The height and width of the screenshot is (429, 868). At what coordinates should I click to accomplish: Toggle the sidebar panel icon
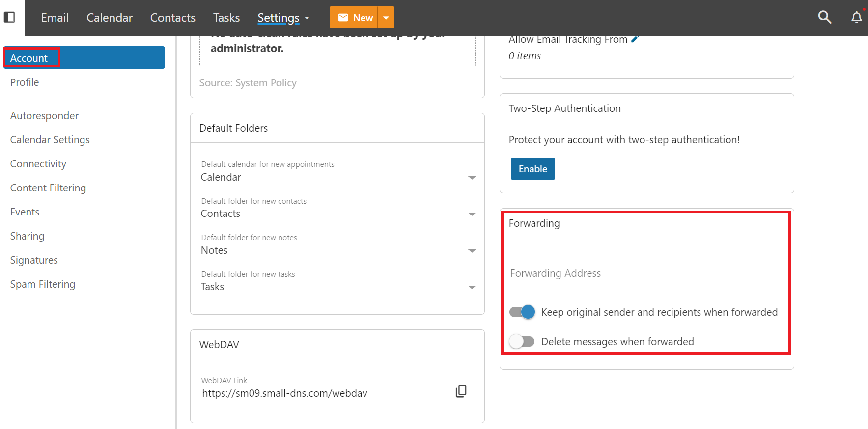point(9,17)
